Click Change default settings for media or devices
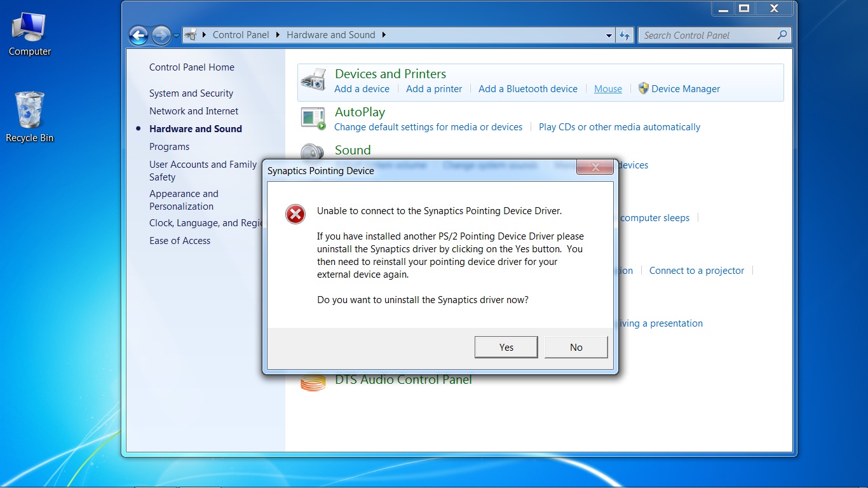Screen dimensions: 868x488 click(x=428, y=127)
